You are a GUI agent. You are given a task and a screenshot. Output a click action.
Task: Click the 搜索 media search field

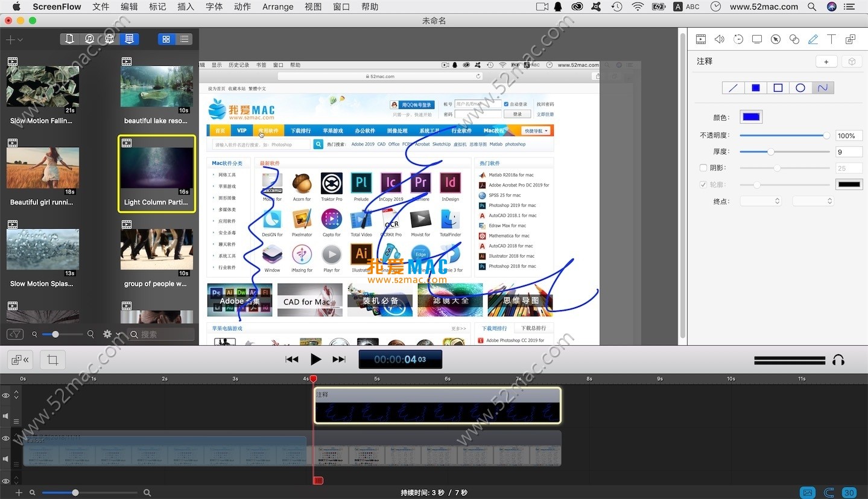162,334
